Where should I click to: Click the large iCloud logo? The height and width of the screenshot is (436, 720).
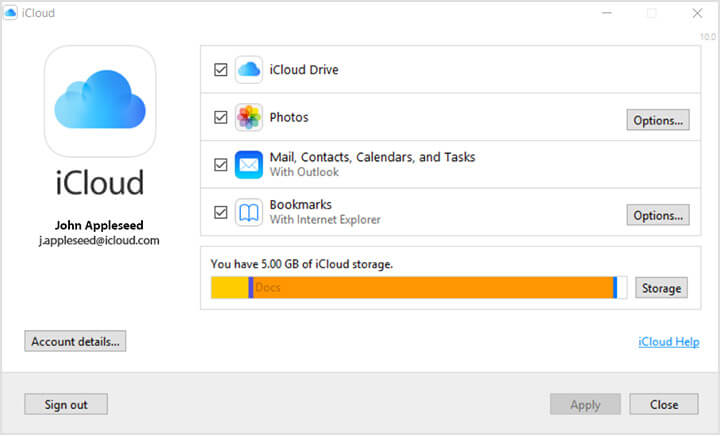point(100,101)
